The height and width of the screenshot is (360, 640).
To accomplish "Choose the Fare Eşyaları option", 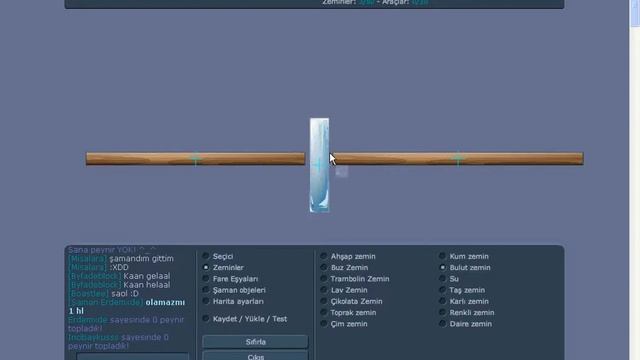I will (206, 279).
